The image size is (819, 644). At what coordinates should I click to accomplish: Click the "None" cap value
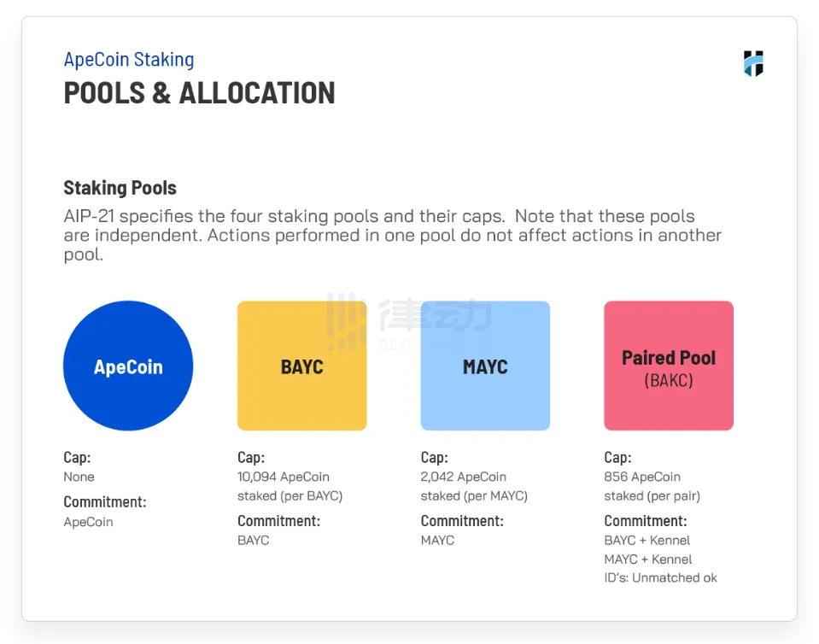click(79, 477)
